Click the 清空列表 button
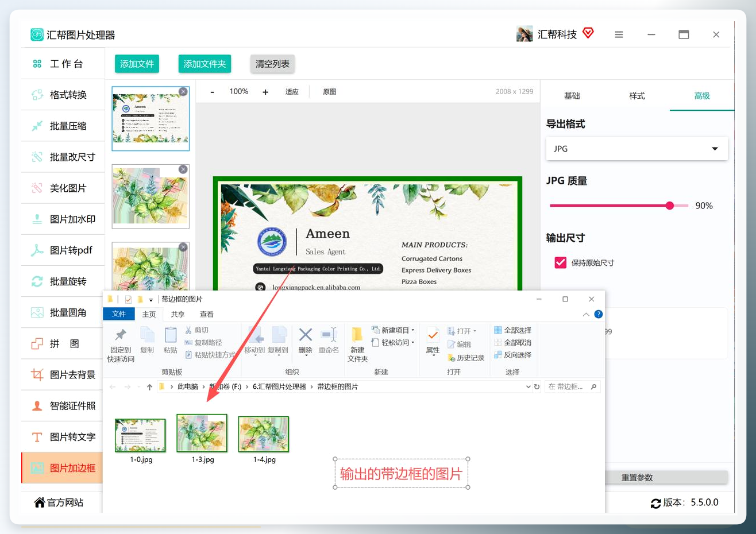The image size is (756, 534). click(x=272, y=64)
